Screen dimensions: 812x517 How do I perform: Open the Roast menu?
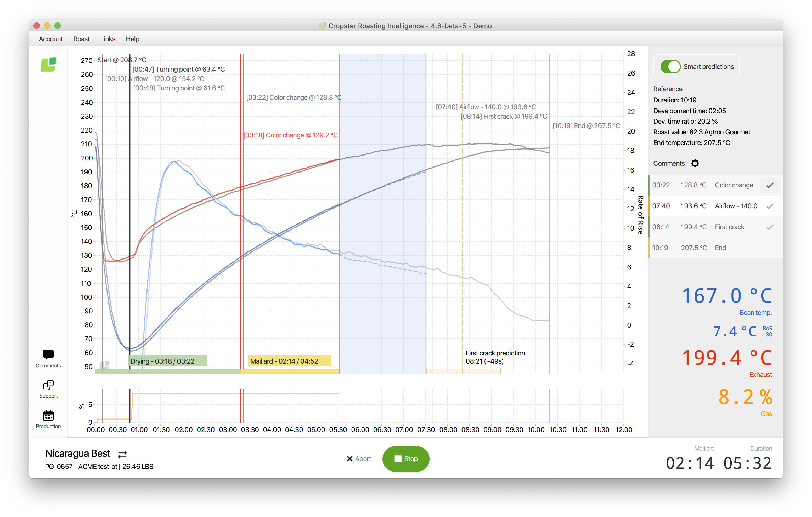[x=81, y=39]
